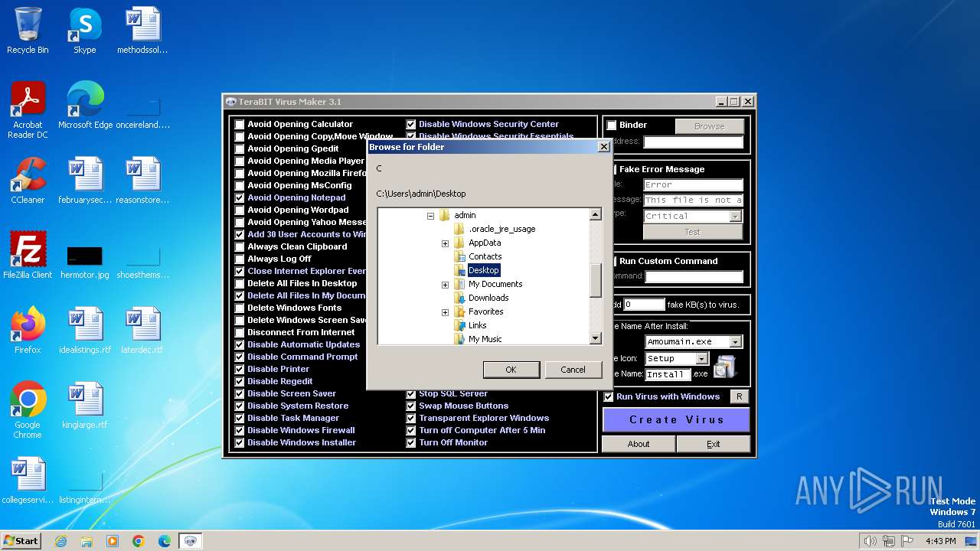Open the Recycle Bin desktop icon
The height and width of the screenshot is (551, 980).
tap(28, 31)
